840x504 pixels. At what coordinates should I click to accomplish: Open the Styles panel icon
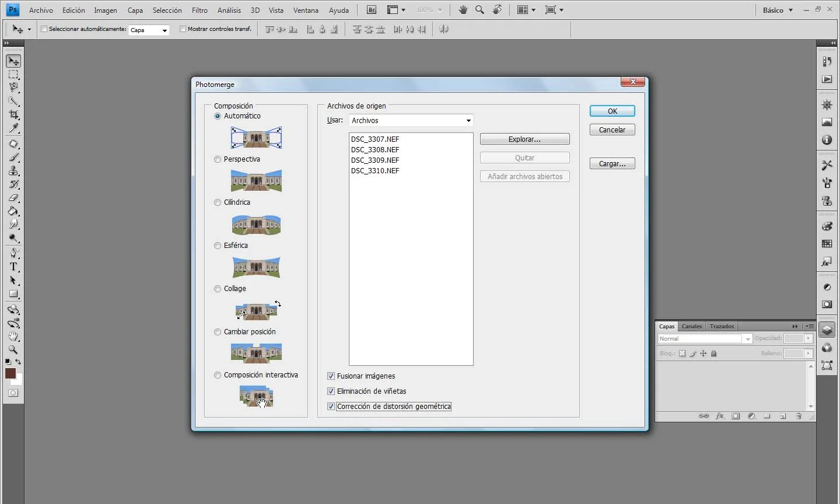tap(827, 262)
